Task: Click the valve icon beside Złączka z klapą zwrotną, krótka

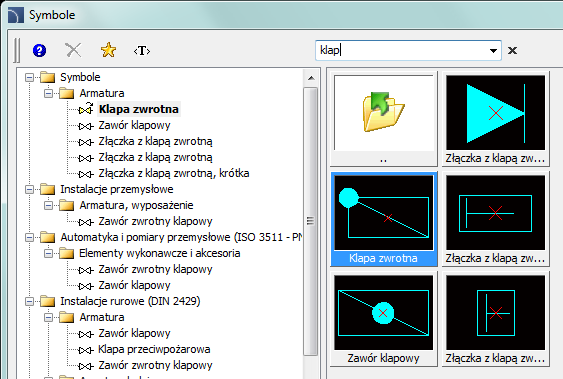Action: pos(86,174)
